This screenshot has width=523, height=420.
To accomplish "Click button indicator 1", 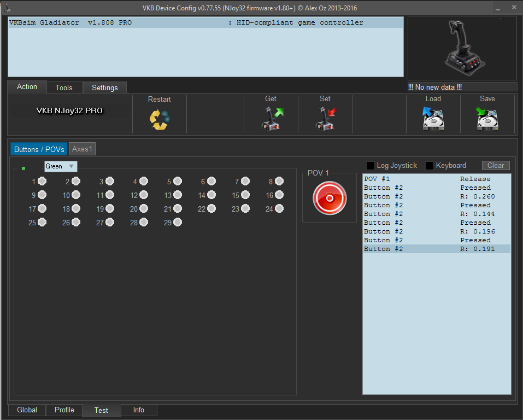I will (42, 181).
